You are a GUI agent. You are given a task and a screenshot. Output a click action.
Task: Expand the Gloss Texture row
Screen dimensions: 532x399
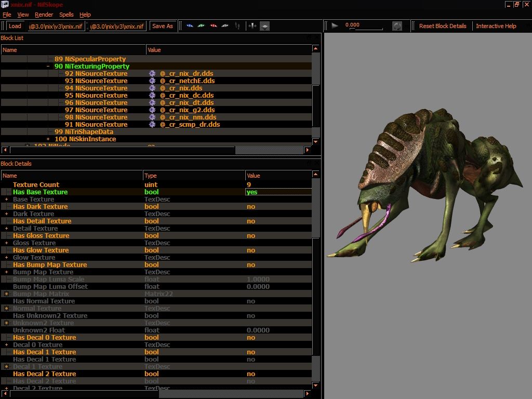tap(6, 243)
